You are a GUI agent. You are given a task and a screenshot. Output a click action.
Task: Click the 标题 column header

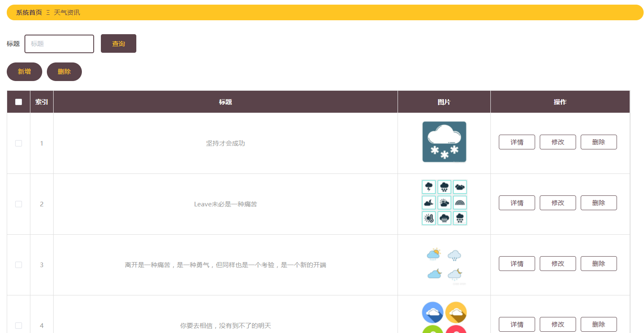pyautogui.click(x=225, y=102)
